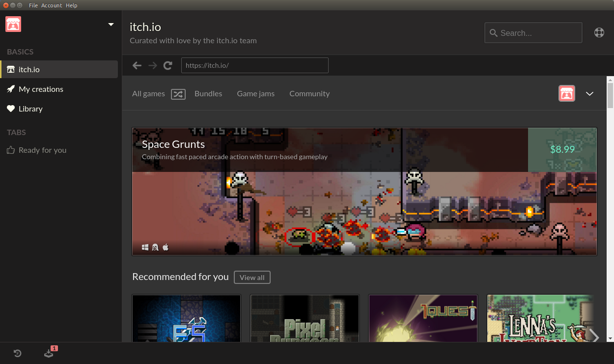Select Library in the sidebar
The image size is (614, 364).
30,109
